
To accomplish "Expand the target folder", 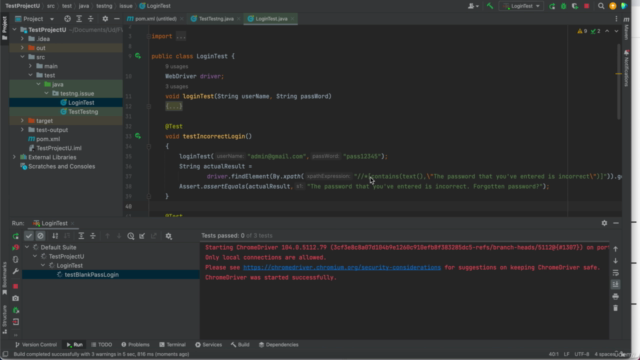I will pos(22,121).
